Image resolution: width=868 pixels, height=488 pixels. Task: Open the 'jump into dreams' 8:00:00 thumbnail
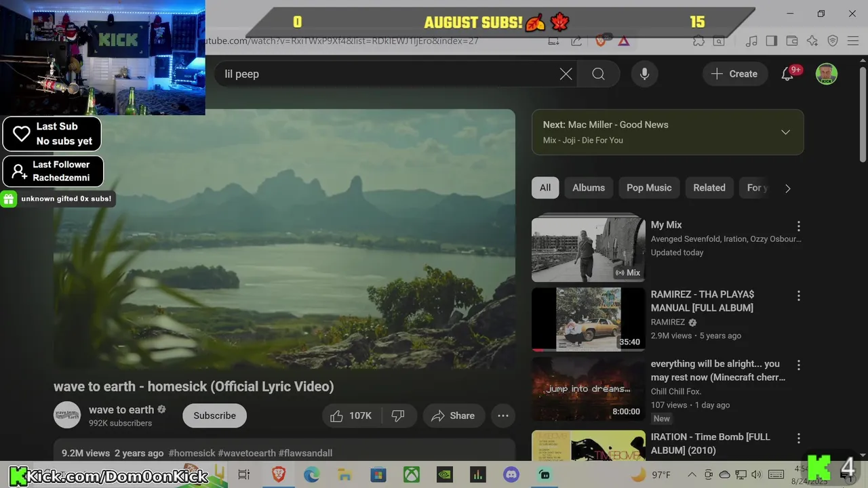pyautogui.click(x=588, y=389)
